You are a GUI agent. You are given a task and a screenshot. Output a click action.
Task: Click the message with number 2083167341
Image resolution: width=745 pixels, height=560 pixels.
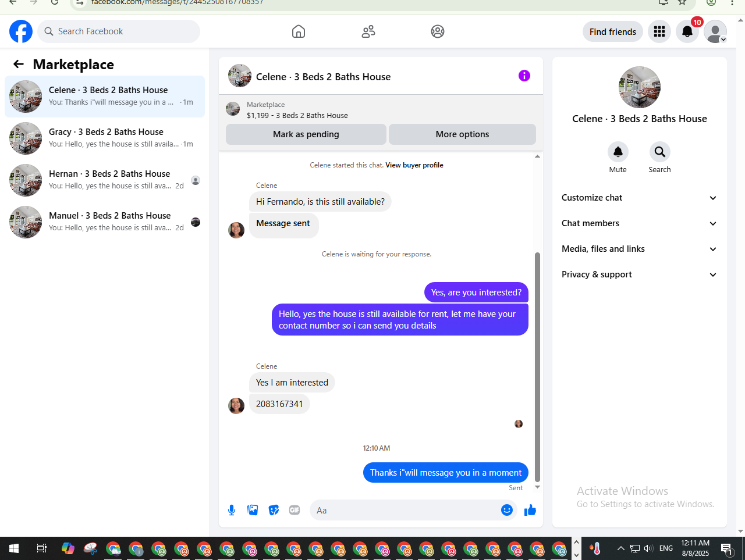click(x=279, y=404)
